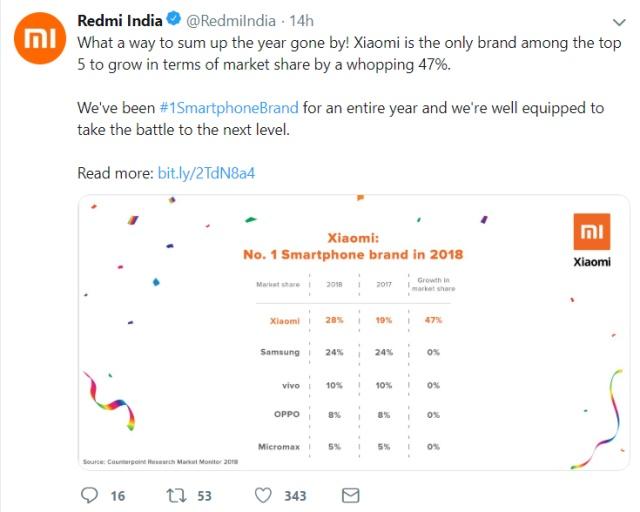Expand tweet options chevron menu
The height and width of the screenshot is (512, 640).
(x=619, y=22)
